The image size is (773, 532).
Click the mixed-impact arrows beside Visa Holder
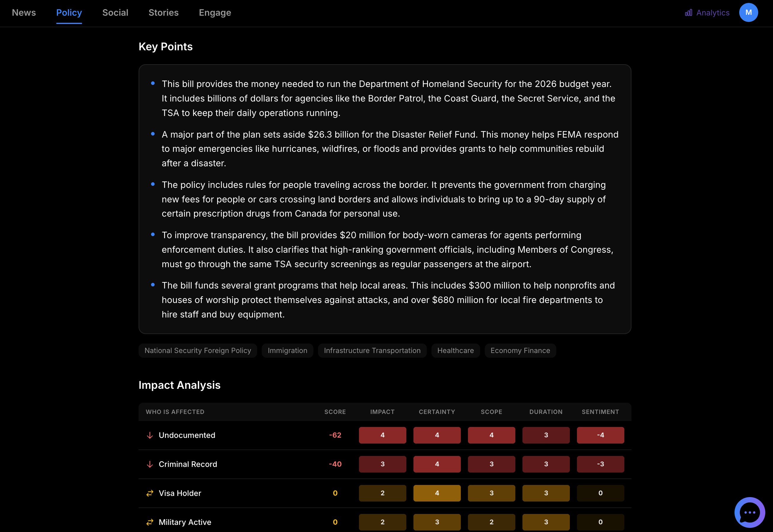pos(149,493)
